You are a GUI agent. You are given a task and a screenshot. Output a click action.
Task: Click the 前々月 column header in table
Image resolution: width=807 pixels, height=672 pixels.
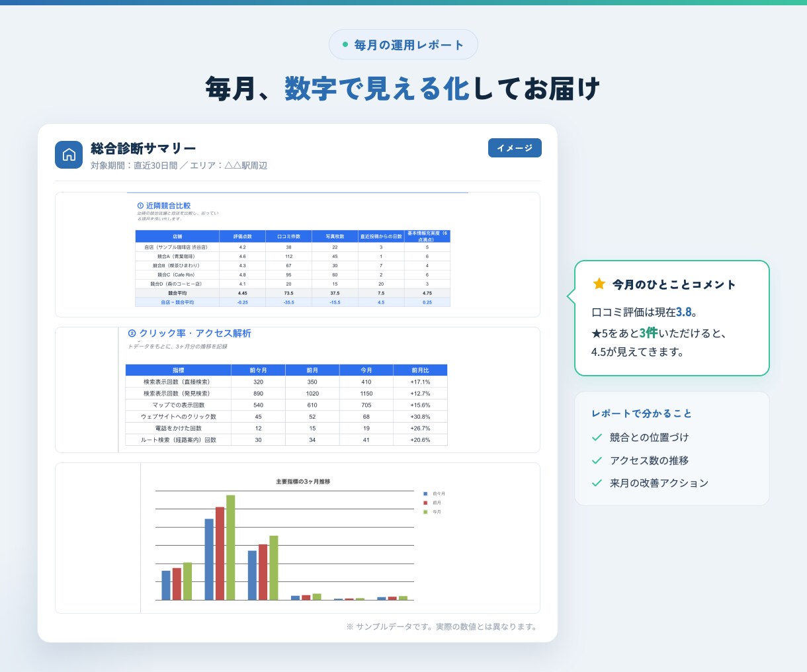pyautogui.click(x=258, y=370)
